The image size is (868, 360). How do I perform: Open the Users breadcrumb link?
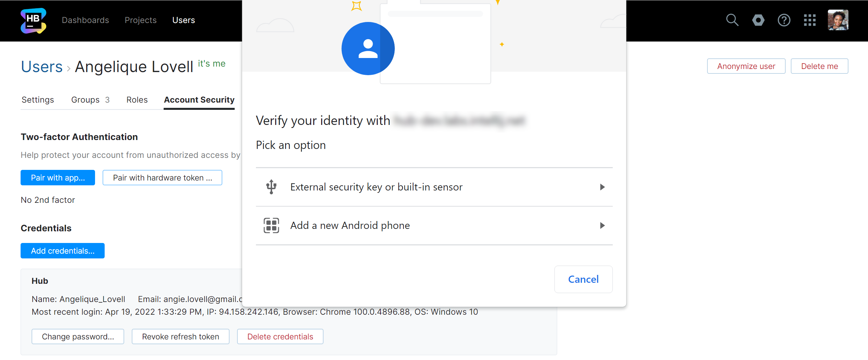42,67
